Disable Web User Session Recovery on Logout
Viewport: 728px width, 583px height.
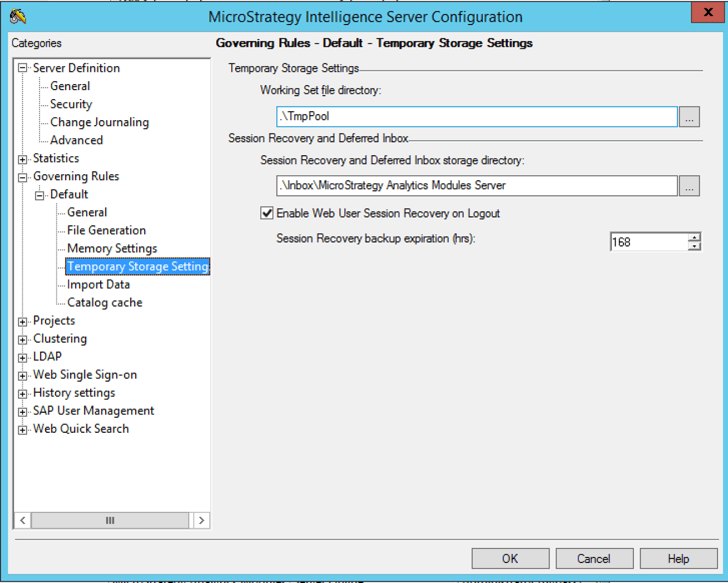[267, 213]
